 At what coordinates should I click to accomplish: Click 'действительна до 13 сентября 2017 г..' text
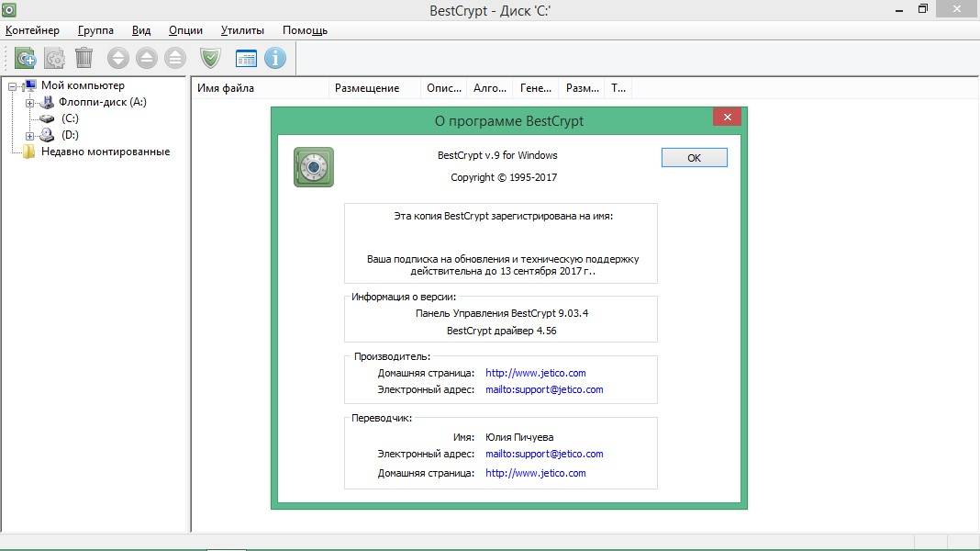pyautogui.click(x=503, y=272)
